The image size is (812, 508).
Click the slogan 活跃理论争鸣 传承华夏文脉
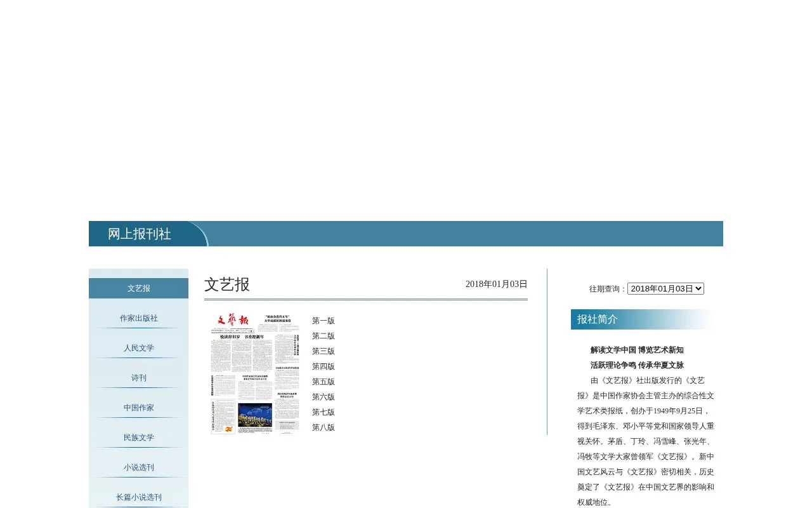tap(637, 365)
